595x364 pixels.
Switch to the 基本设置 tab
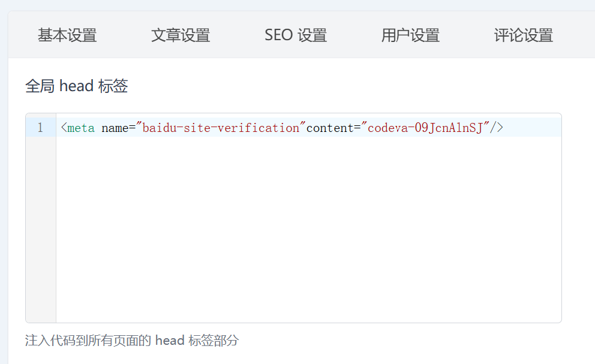[x=67, y=35]
